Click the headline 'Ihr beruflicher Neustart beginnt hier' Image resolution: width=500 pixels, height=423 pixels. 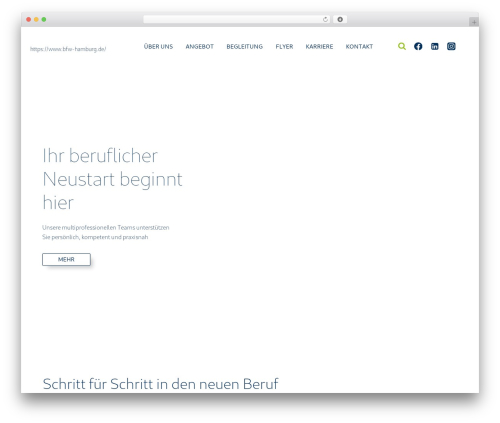click(x=112, y=179)
